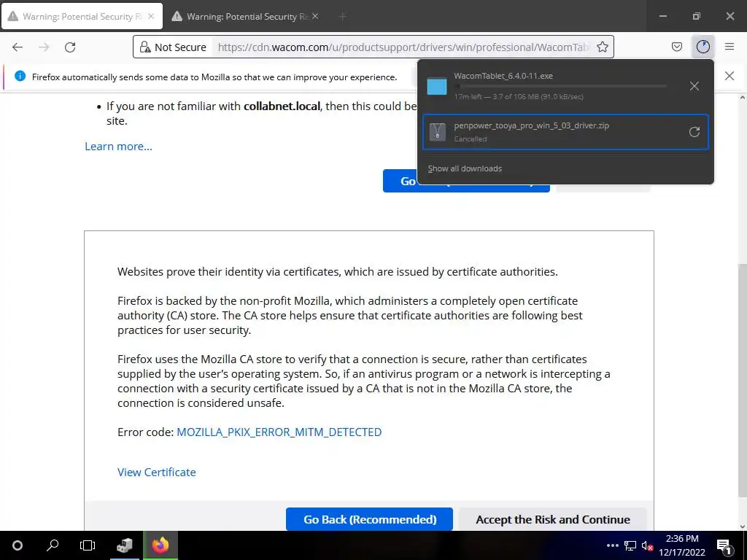The image size is (747, 560).
Task: Click error code MOZILLA_PKIX_ERROR_MITM_DETECTED link
Action: tap(279, 432)
